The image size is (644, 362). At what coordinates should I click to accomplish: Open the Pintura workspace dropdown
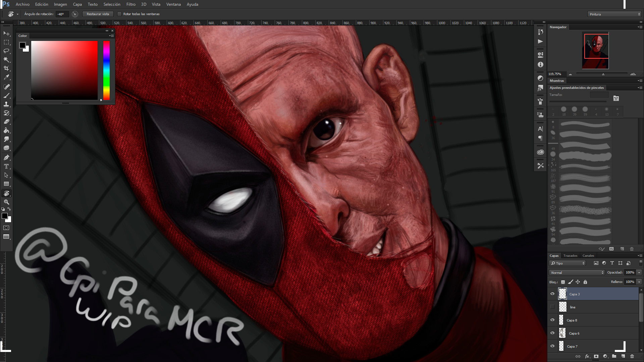pos(614,14)
